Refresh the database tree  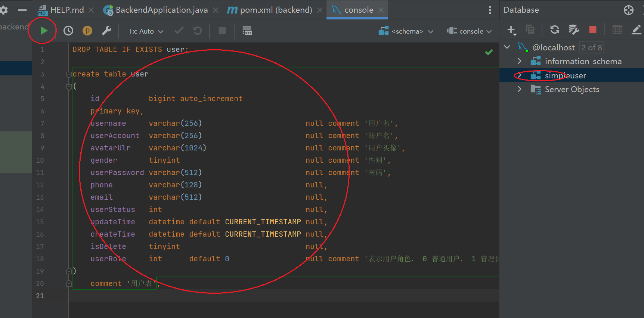coord(555,29)
